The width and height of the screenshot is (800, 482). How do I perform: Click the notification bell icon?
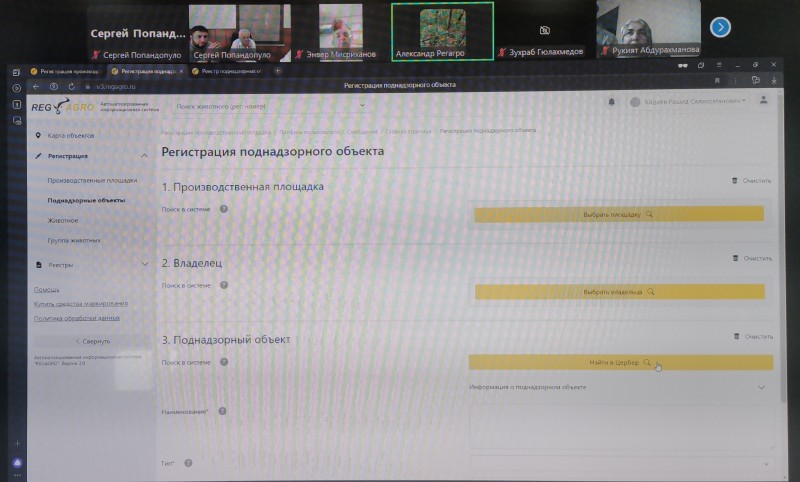pyautogui.click(x=611, y=102)
